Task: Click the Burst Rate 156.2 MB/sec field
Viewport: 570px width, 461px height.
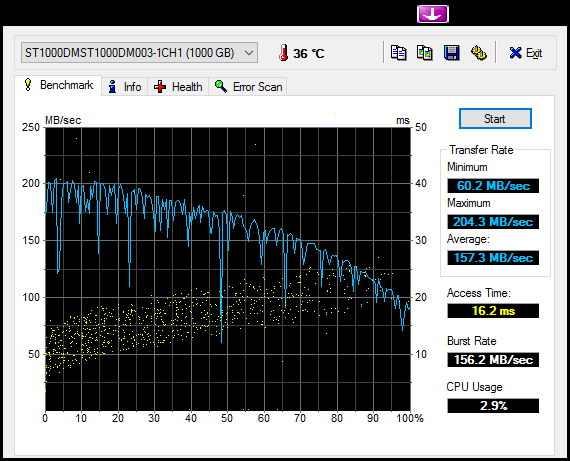Action: [x=493, y=360]
